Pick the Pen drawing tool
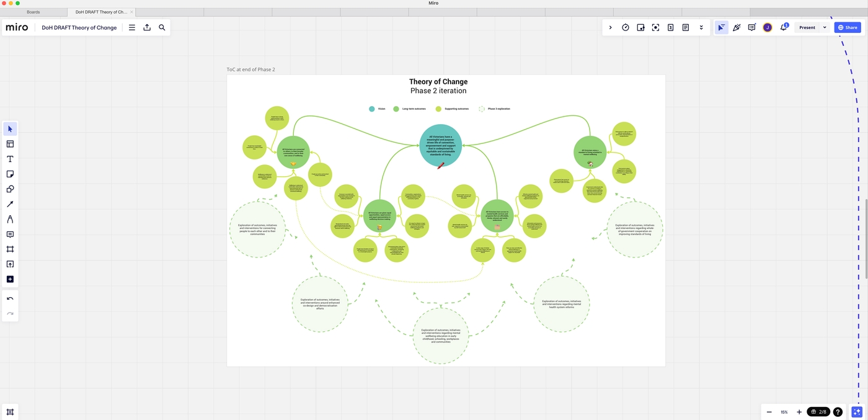The height and width of the screenshot is (420, 868). pos(10,219)
